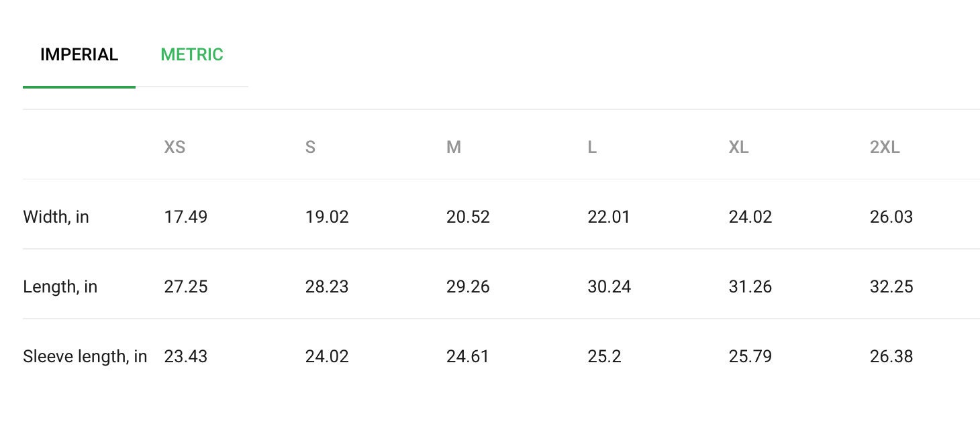This screenshot has width=980, height=432.
Task: Click the S length value 28.23
Action: pos(327,287)
